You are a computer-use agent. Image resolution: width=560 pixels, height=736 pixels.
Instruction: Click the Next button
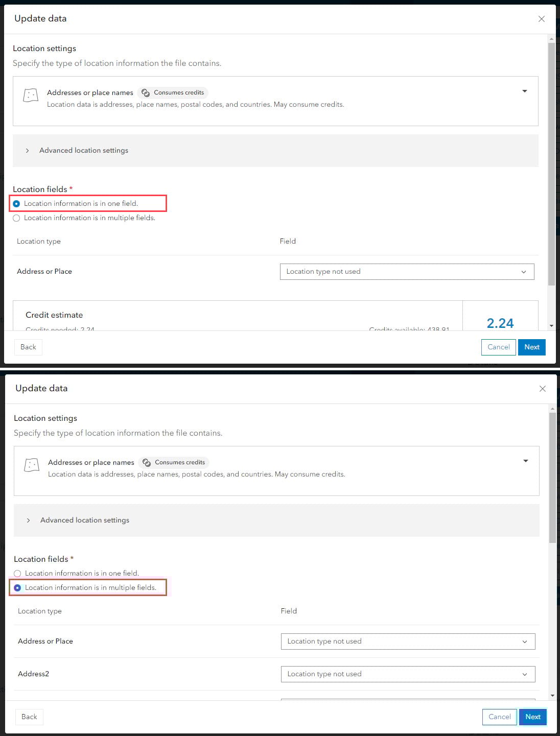point(531,347)
